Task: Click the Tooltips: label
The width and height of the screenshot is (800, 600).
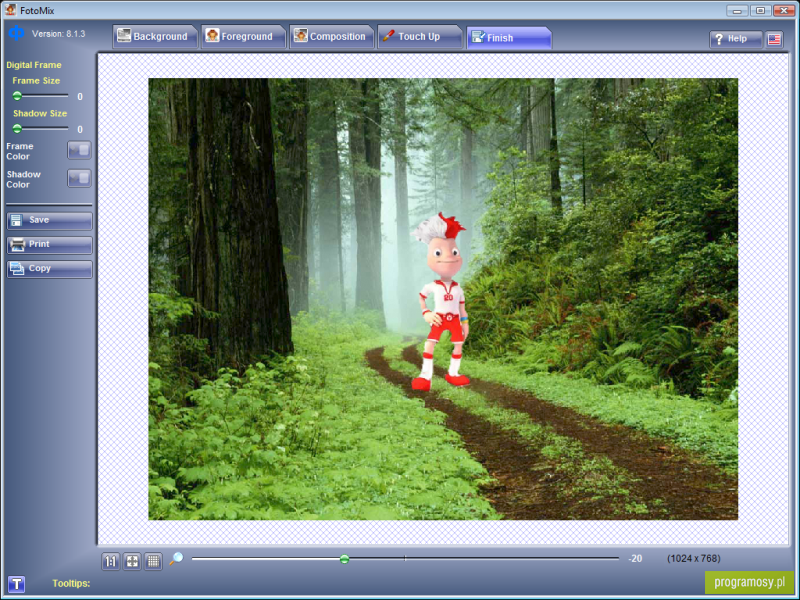Action: (x=71, y=583)
